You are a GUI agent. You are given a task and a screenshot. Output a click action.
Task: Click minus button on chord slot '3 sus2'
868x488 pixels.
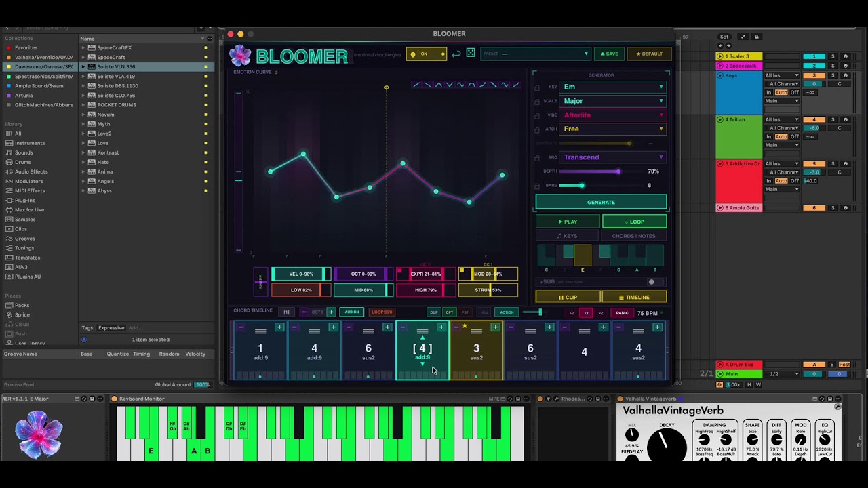point(456,327)
